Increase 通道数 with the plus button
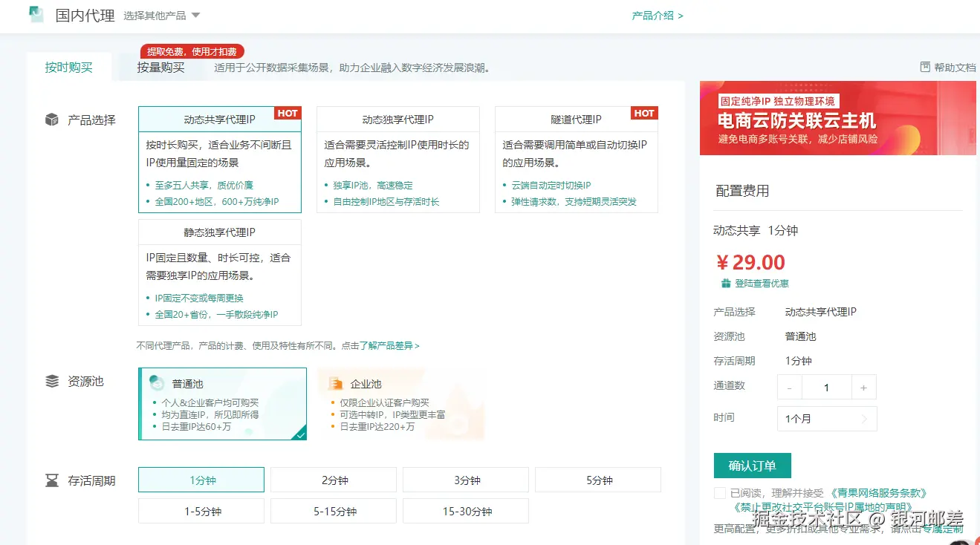980x545 pixels. pyautogui.click(x=863, y=388)
